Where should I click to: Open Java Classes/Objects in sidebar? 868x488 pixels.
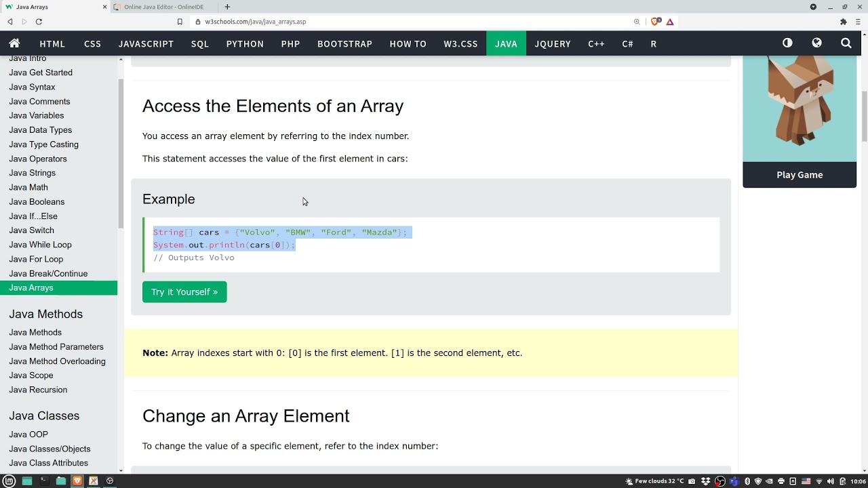pos(50,449)
